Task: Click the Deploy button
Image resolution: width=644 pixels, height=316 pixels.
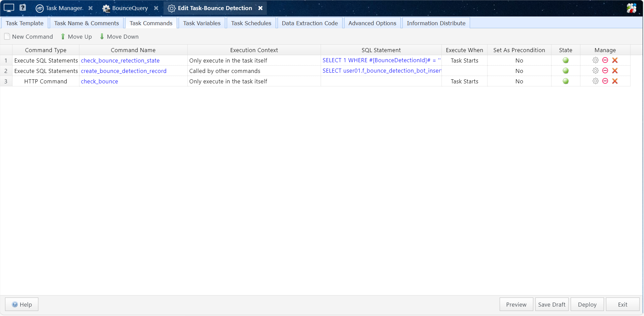Action: pos(587,304)
